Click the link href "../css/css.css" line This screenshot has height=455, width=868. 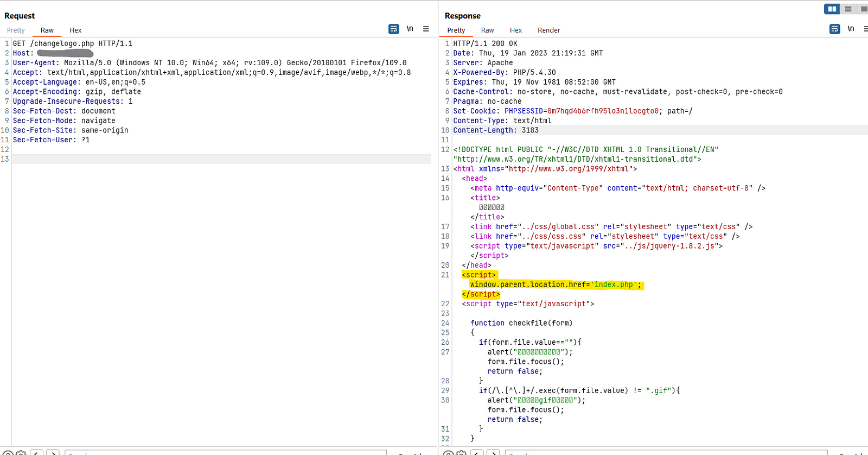[x=605, y=237]
